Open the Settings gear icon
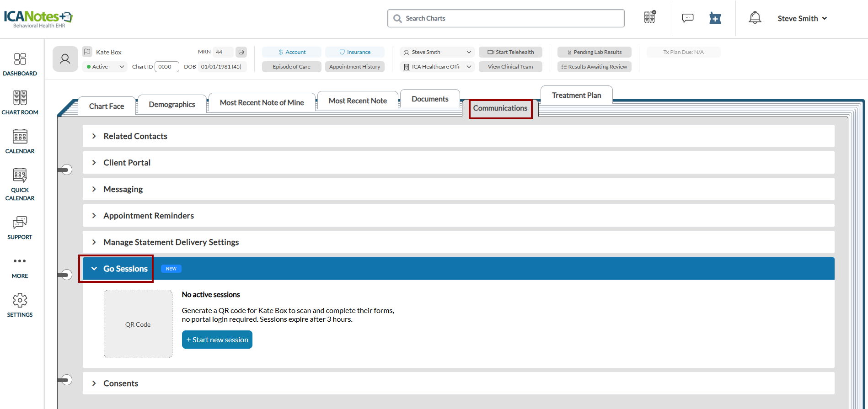 tap(20, 300)
